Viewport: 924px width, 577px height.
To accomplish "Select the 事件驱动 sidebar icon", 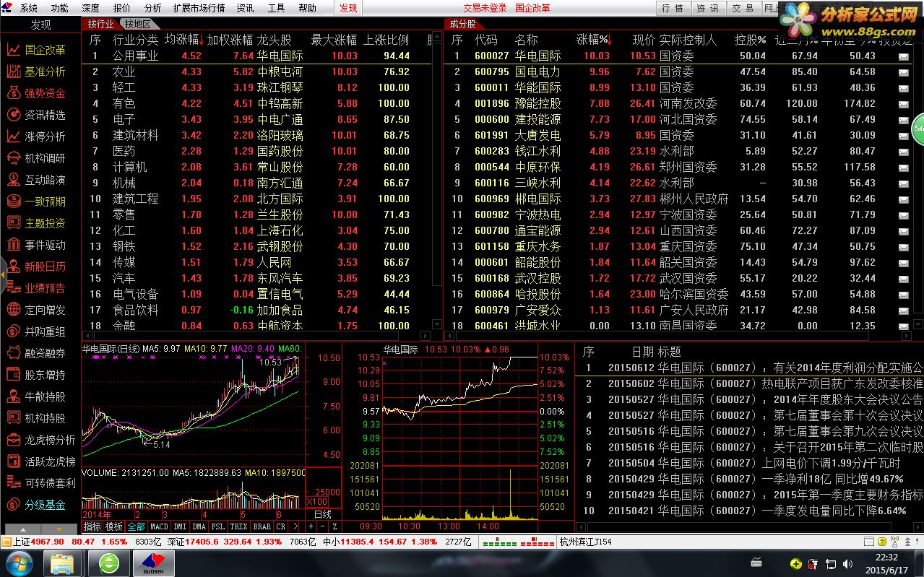I will 14,245.
